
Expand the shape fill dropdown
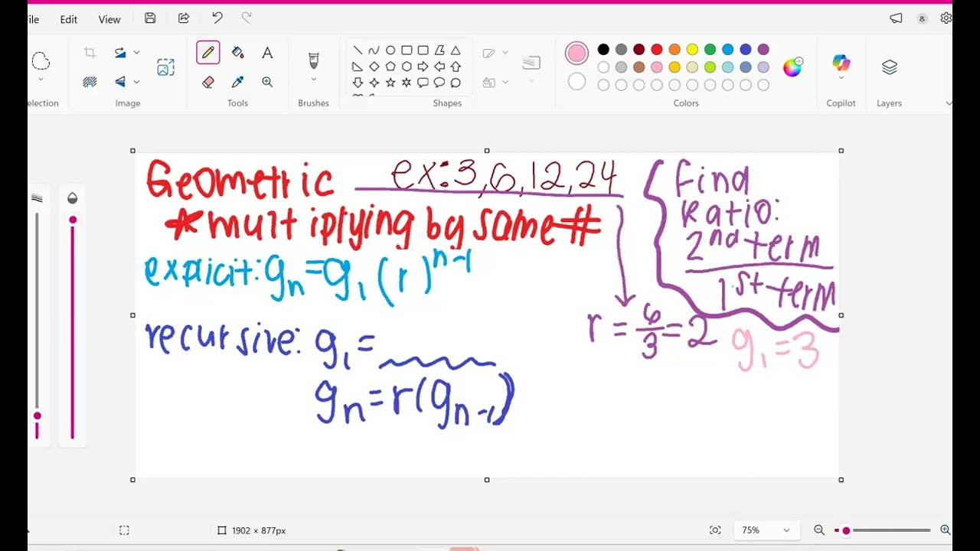click(505, 82)
